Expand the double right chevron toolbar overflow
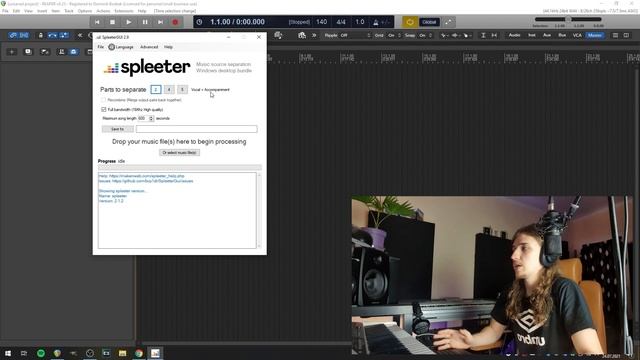The image size is (640, 360). tap(314, 36)
